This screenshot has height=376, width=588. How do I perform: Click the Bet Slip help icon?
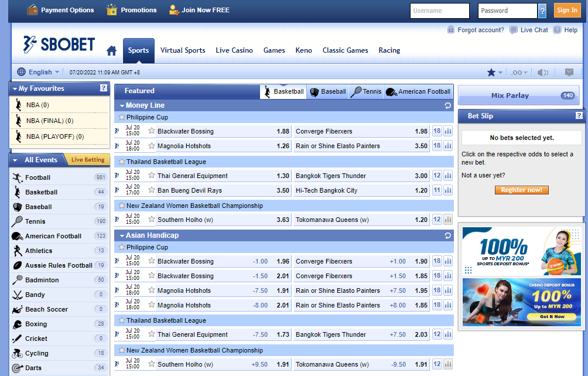tap(579, 116)
